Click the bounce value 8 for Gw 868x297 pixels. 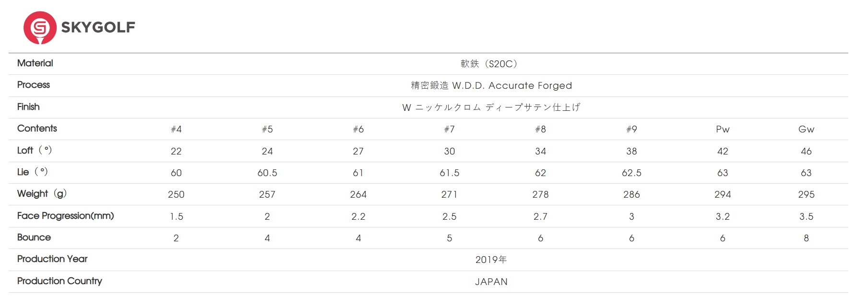(806, 238)
